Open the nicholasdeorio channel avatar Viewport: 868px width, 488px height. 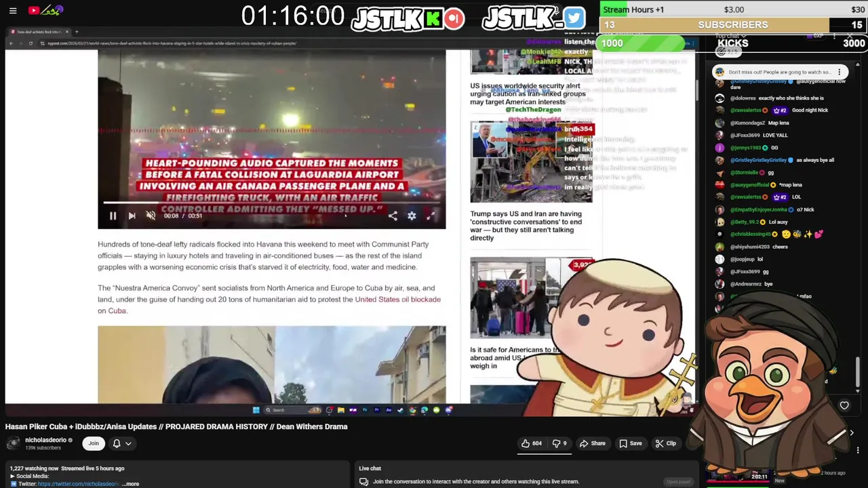(13, 443)
